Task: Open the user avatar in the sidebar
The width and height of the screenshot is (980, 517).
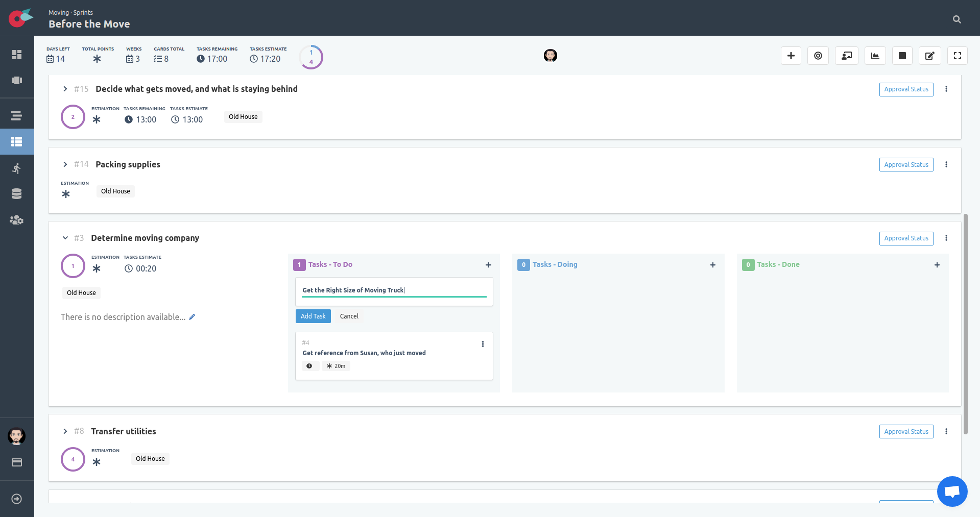Action: tap(17, 436)
